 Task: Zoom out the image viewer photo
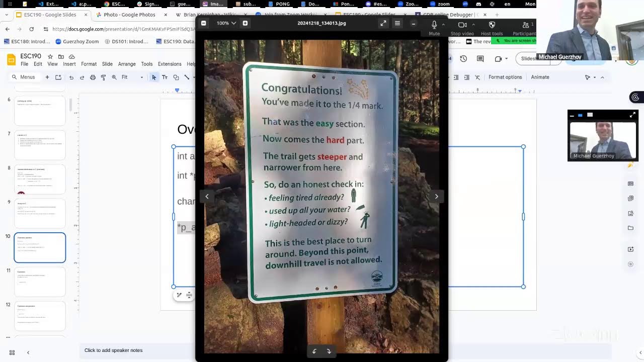(203, 23)
